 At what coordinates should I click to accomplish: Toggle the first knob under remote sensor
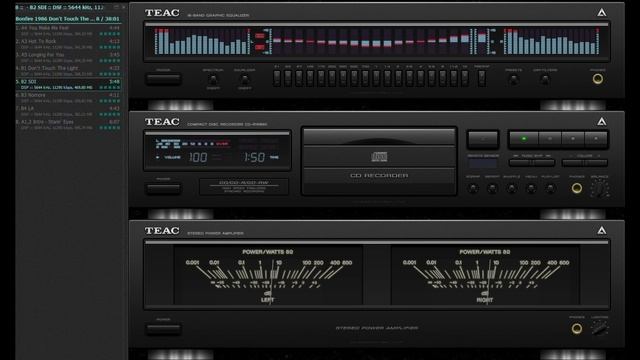tap(473, 188)
